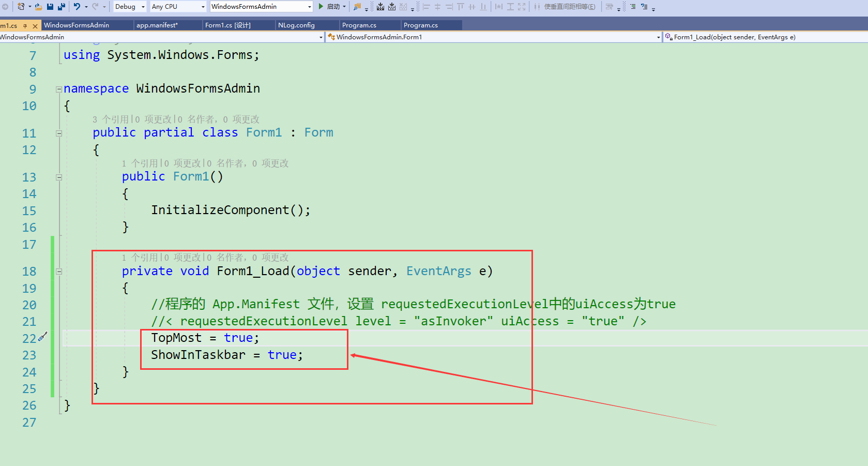Screen dimensions: 868x466
Task: Click the Make Same Size icon
Action: click(x=522, y=7)
